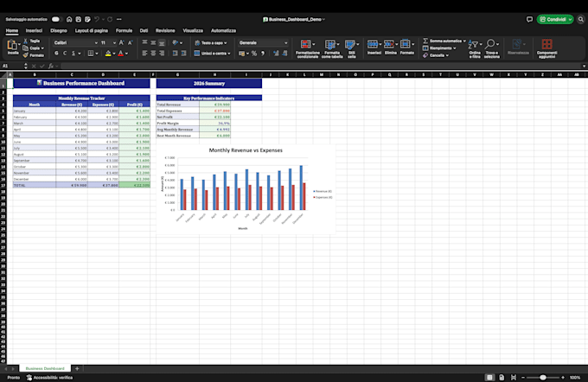Open the Revisione tab

[165, 31]
